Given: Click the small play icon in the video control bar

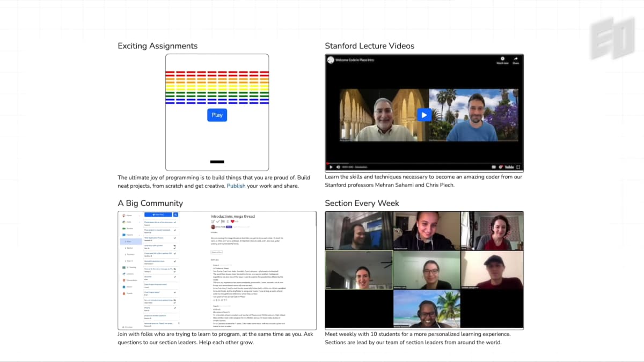Looking at the screenshot, I should tap(331, 167).
